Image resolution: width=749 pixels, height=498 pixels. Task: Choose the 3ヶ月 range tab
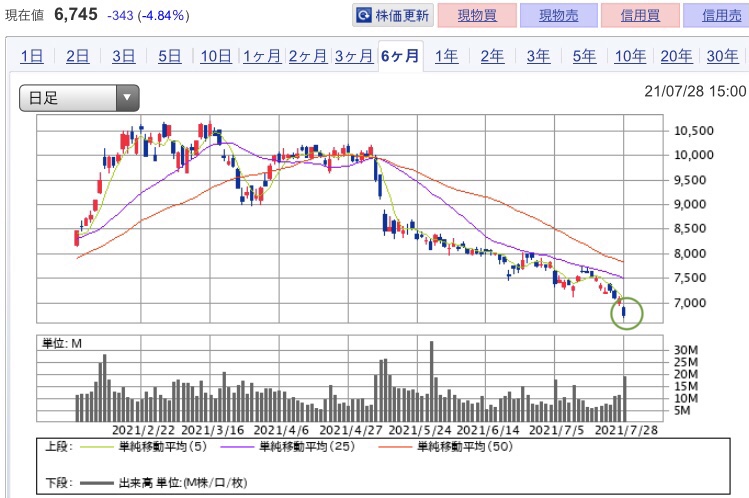point(353,56)
